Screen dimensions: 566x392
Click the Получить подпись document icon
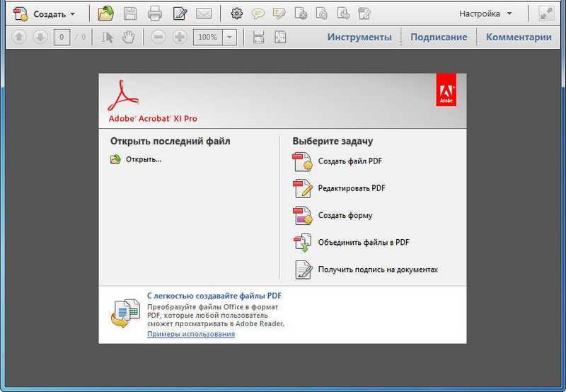(x=304, y=270)
